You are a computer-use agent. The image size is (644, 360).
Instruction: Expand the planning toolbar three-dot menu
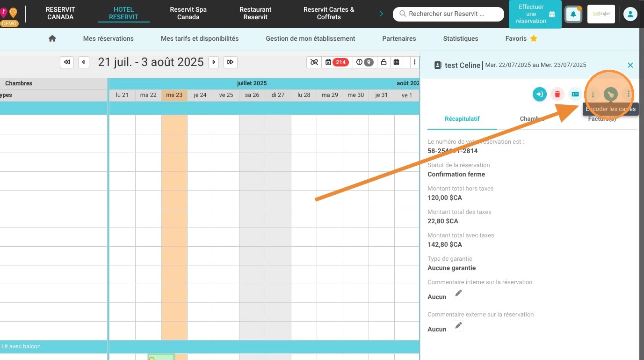414,62
